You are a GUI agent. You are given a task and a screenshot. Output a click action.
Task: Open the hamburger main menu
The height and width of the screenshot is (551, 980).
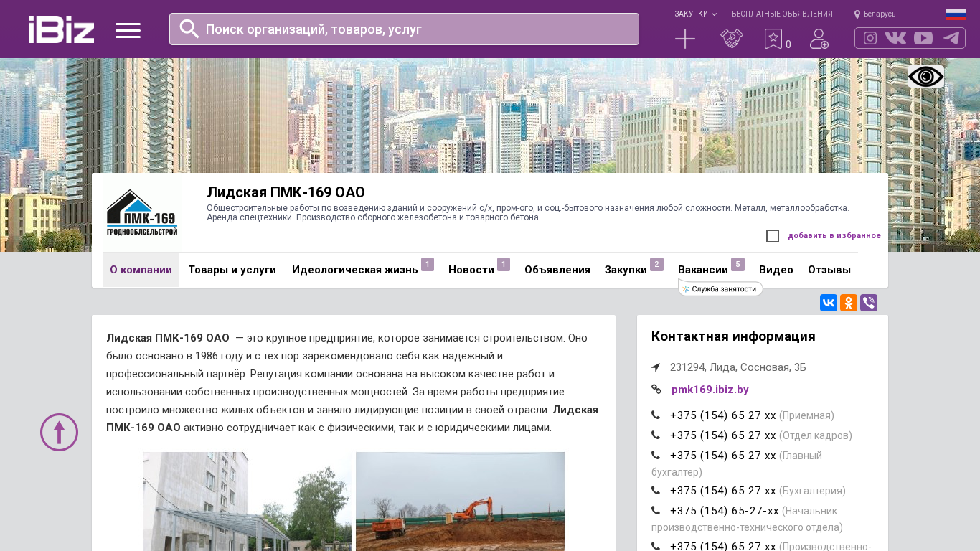click(128, 30)
